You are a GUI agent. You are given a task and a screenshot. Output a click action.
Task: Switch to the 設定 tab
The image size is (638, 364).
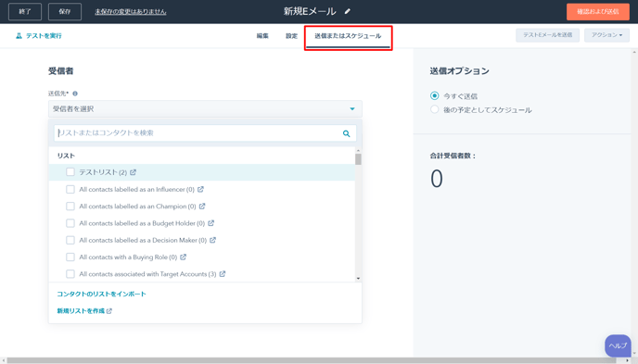pyautogui.click(x=291, y=36)
